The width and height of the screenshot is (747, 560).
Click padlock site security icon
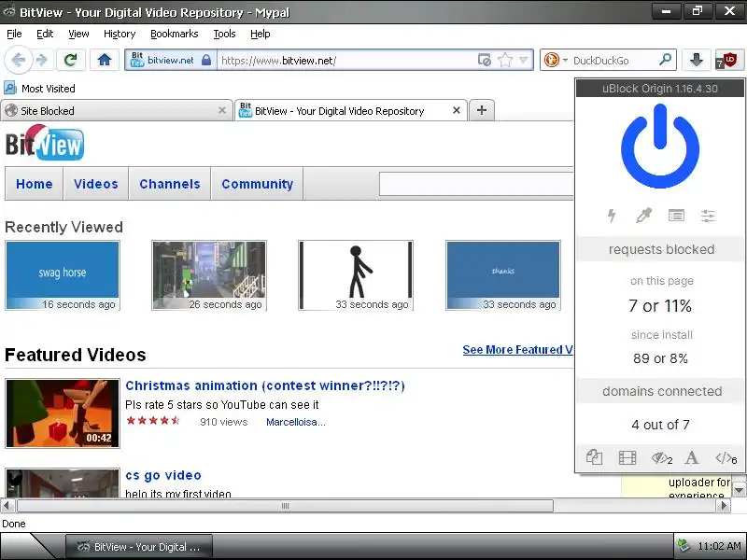tap(206, 60)
